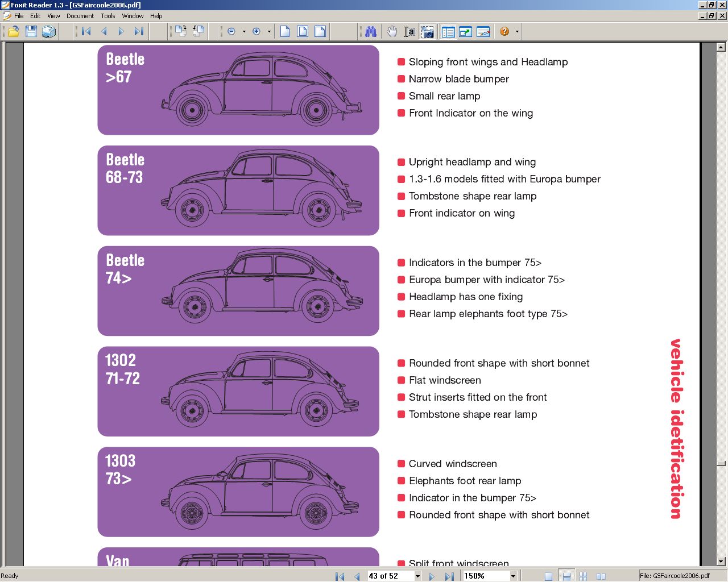
Task: Set Fit Page view icon
Action: pyautogui.click(x=303, y=32)
